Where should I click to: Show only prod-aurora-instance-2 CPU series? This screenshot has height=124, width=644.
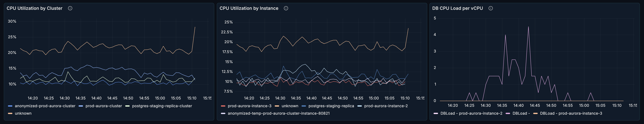[386, 106]
